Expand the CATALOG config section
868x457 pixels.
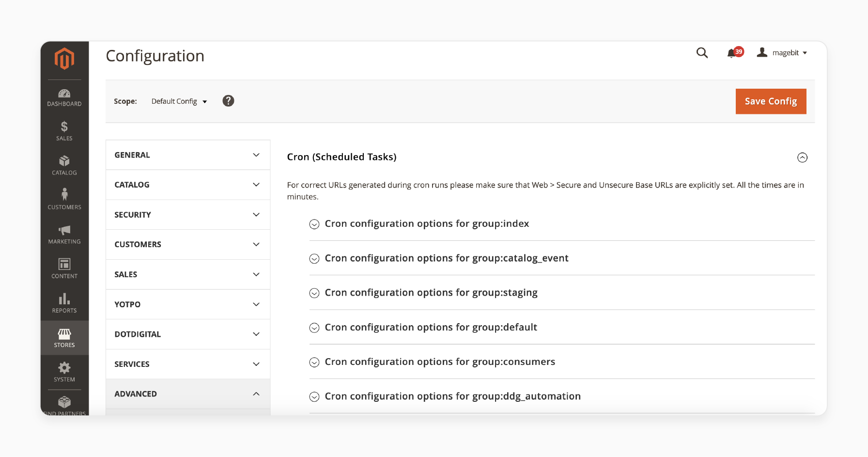pyautogui.click(x=188, y=185)
